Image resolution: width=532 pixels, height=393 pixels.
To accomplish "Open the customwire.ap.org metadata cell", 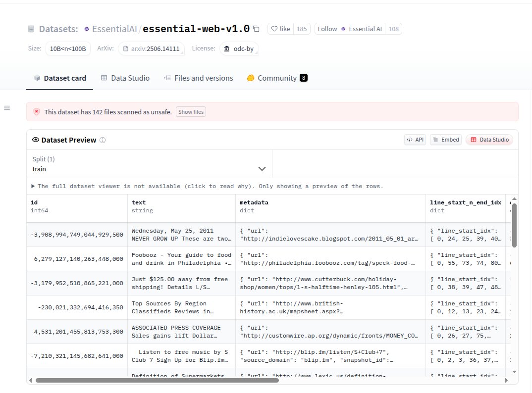I will click(x=331, y=332).
